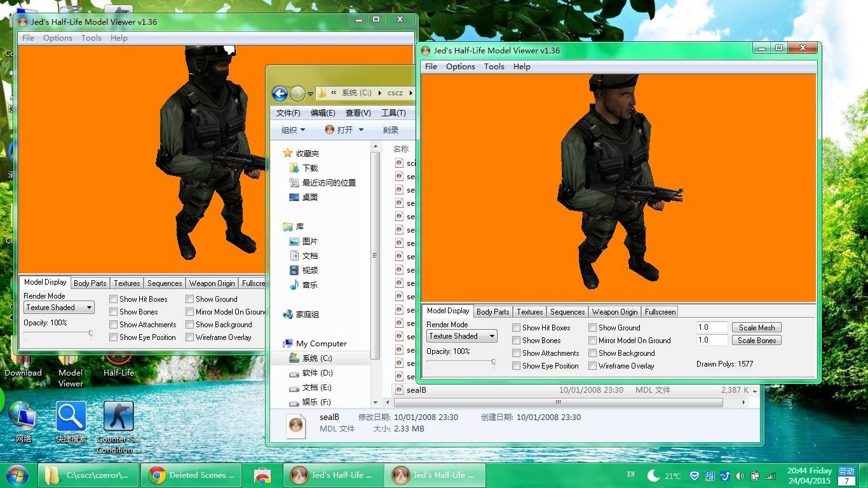Open 查看(V) menu in Explorer
This screenshot has height=488, width=868.
click(x=358, y=113)
